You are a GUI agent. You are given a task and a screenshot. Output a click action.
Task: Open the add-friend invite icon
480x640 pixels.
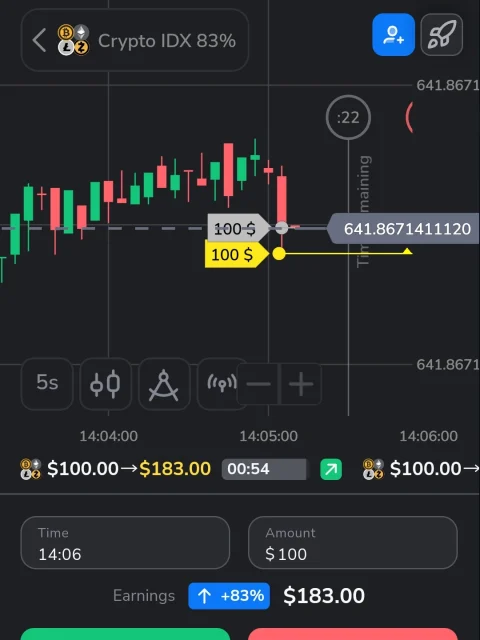[x=393, y=35]
